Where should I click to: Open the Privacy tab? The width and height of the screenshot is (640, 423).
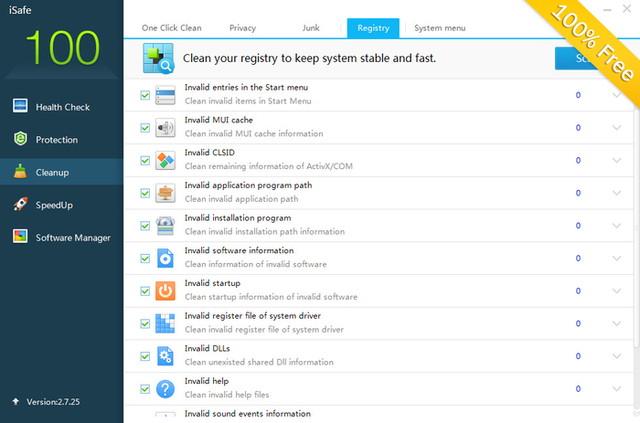pyautogui.click(x=242, y=28)
